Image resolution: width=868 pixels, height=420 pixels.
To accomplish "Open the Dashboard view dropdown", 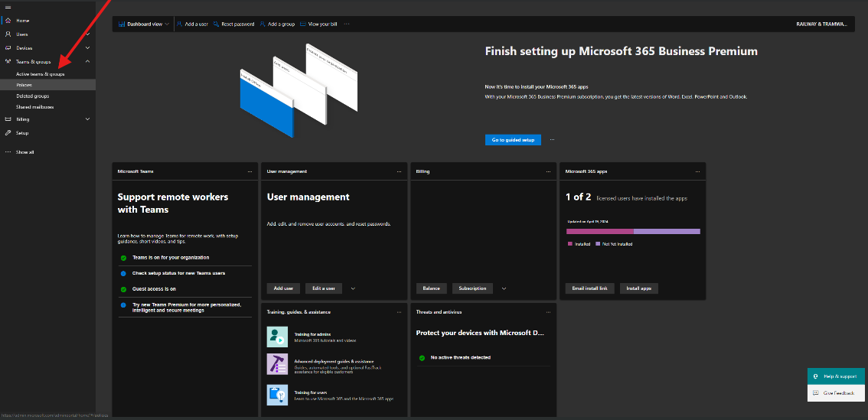I will 144,24.
